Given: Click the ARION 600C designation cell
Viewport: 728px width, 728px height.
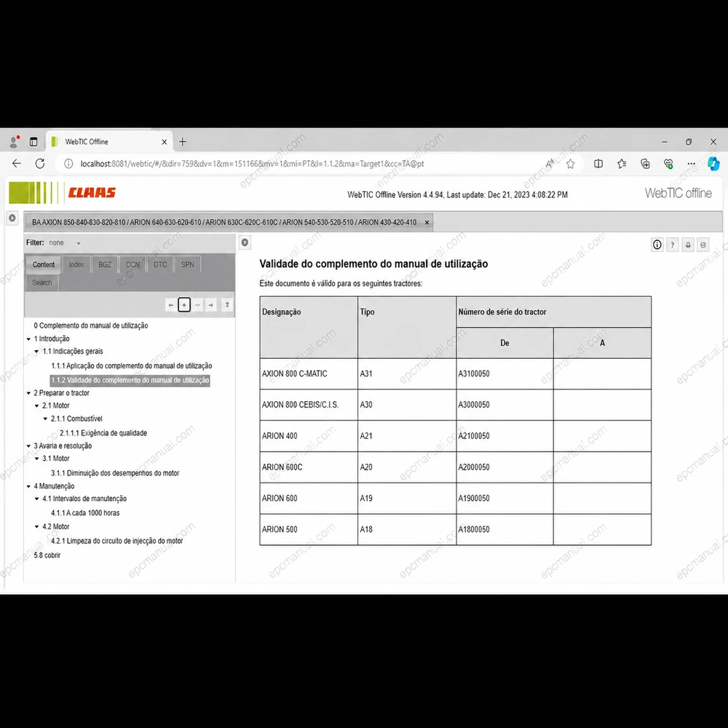Looking at the screenshot, I should (x=309, y=467).
